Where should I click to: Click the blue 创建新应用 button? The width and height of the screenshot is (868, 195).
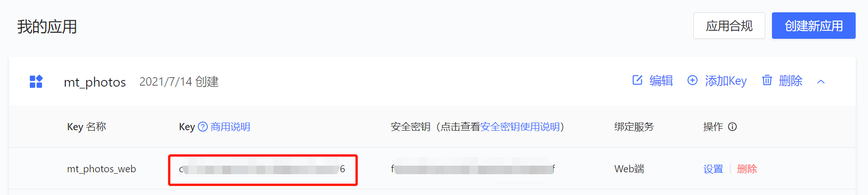pyautogui.click(x=814, y=26)
